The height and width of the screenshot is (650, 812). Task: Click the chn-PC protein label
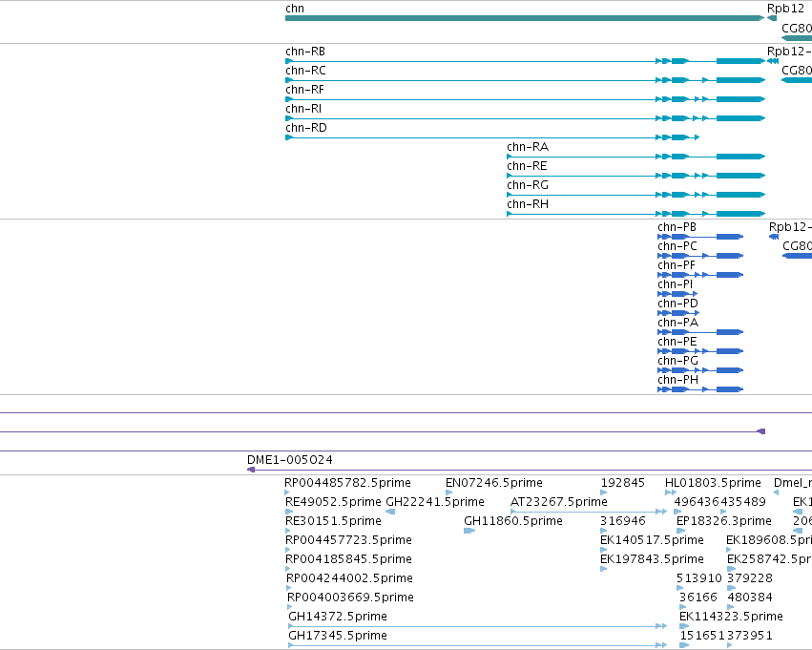click(x=677, y=246)
